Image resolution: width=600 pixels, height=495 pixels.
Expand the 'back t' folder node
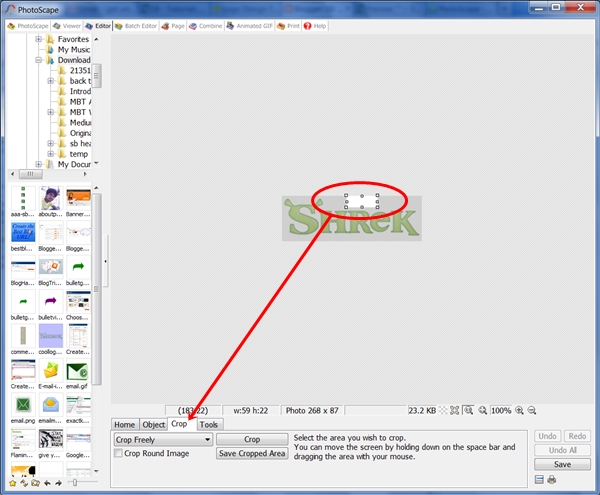(x=51, y=81)
